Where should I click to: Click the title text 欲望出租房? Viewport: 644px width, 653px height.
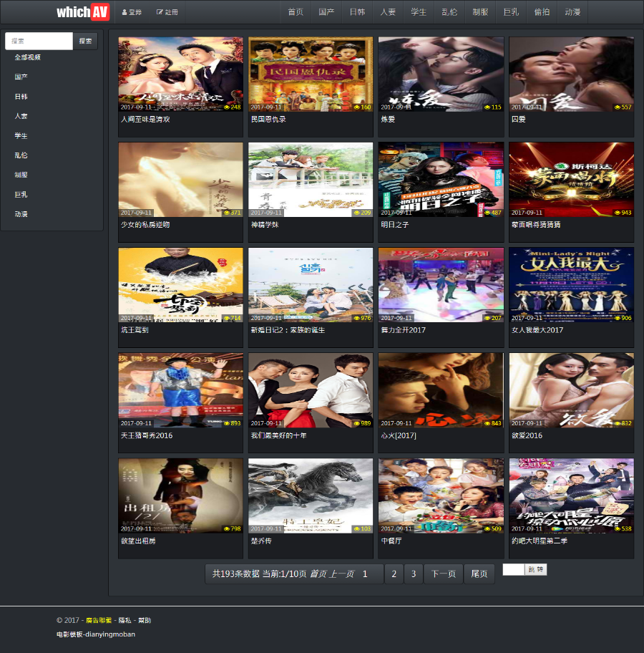[138, 541]
